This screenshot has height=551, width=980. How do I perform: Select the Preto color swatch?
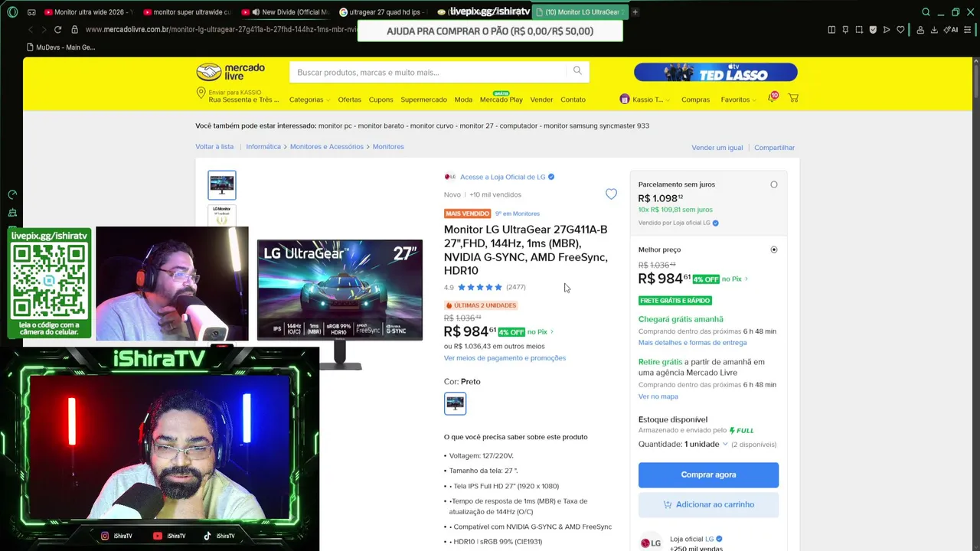pos(455,403)
